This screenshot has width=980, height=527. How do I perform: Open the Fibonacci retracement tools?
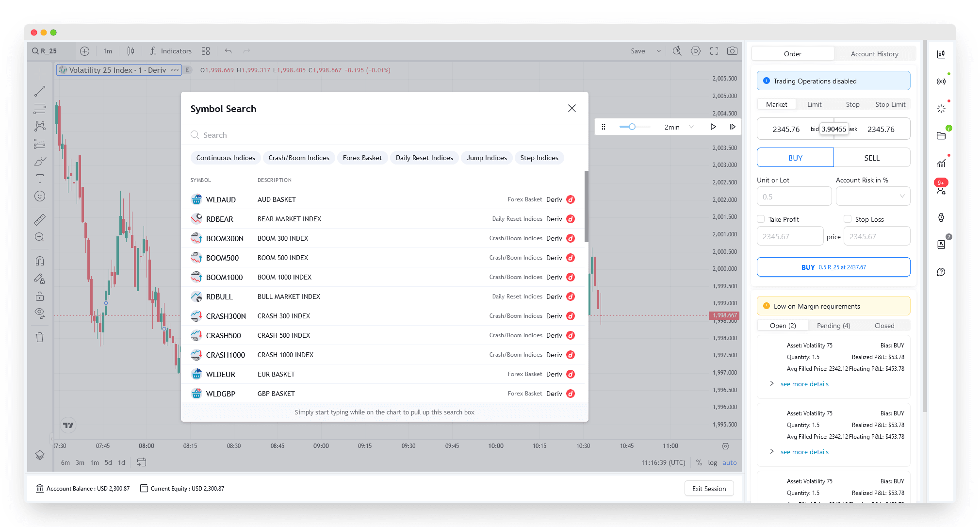[40, 109]
